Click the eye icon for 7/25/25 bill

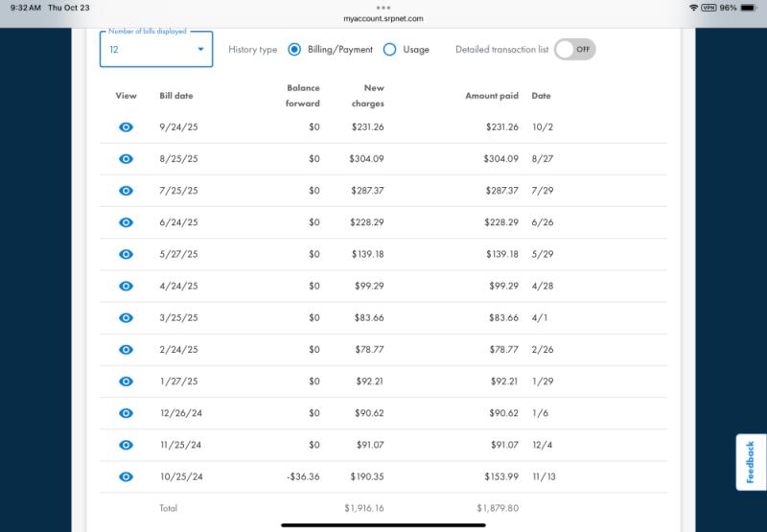tap(126, 191)
